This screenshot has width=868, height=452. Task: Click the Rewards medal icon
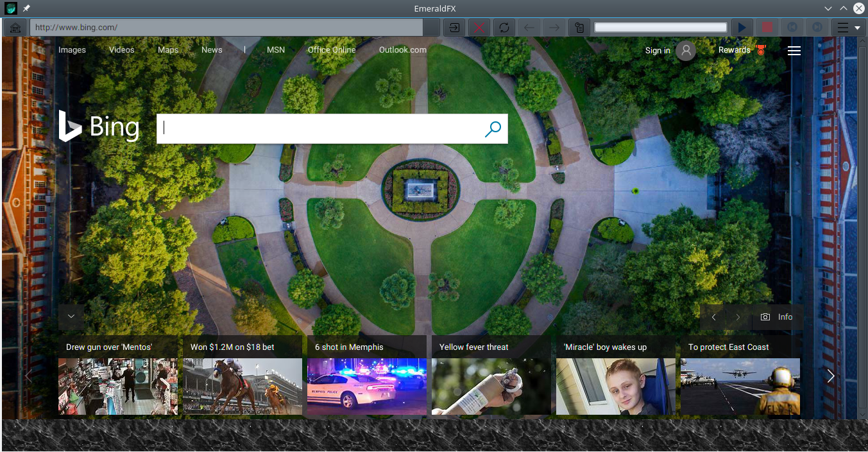762,50
